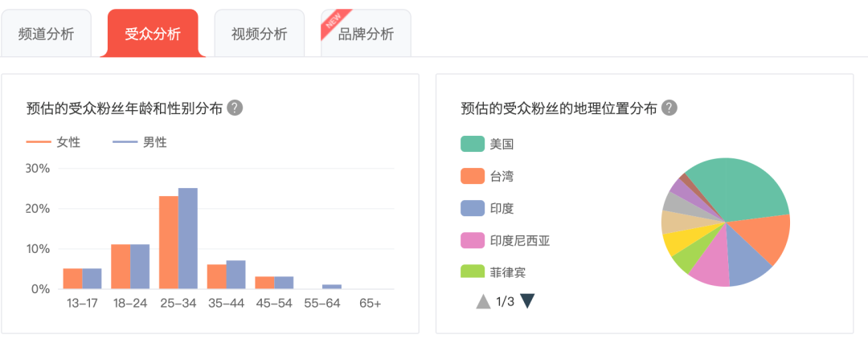Click the small male 55-64 bar
The width and height of the screenshot is (868, 347).
tap(332, 287)
